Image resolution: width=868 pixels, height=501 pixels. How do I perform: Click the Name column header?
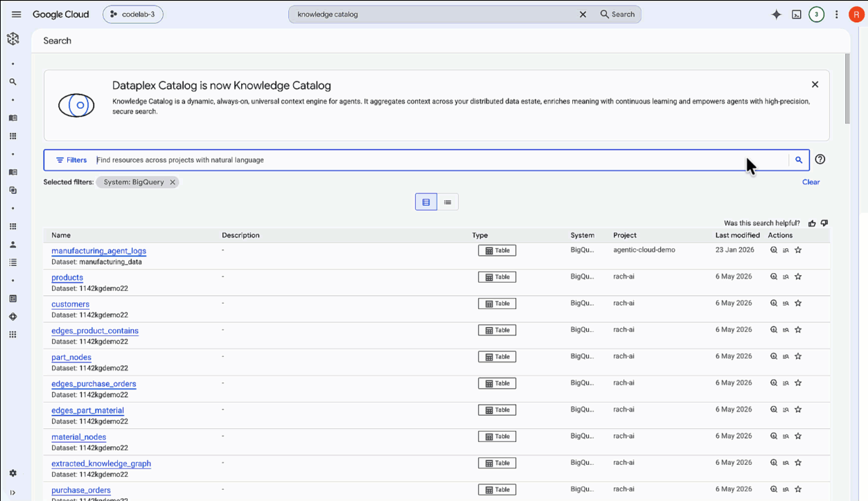pyautogui.click(x=61, y=236)
